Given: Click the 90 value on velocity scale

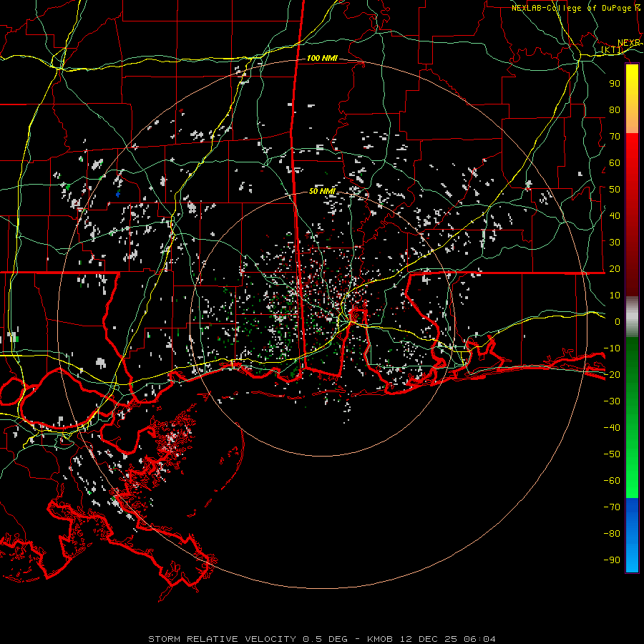Looking at the screenshot, I should tap(615, 84).
